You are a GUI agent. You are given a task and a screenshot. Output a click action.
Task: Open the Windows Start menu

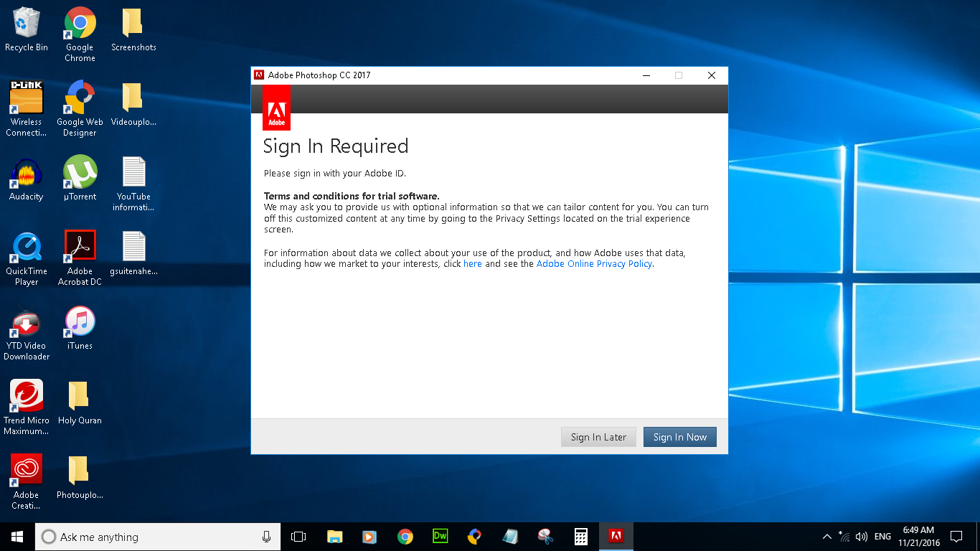[17, 537]
